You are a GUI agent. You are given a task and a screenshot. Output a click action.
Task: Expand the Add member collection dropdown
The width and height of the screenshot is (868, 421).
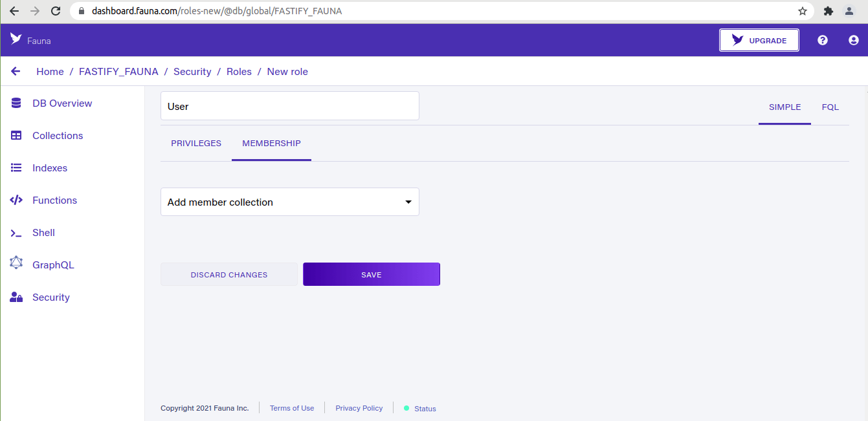pos(290,202)
